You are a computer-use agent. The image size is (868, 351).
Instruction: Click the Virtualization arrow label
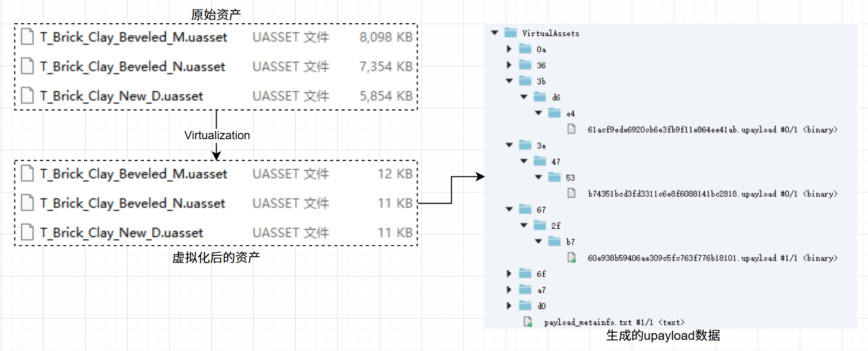click(x=217, y=135)
